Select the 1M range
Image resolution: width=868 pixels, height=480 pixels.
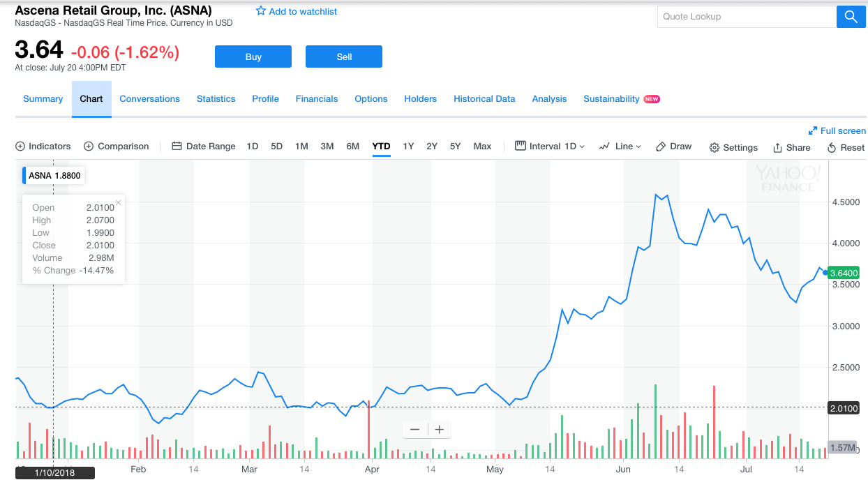pos(301,147)
